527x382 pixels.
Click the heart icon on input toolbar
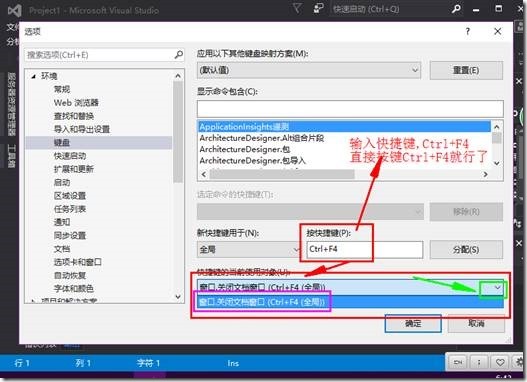[500, 362]
